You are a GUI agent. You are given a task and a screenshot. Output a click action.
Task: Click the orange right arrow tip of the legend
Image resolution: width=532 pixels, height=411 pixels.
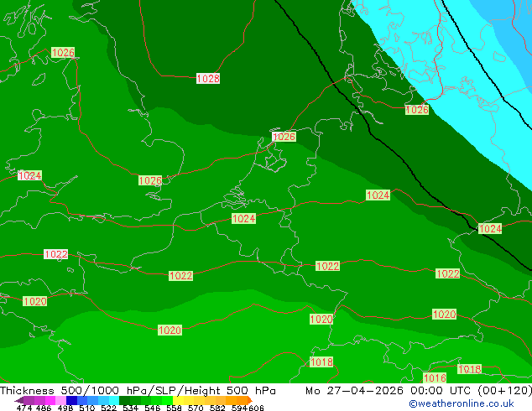point(250,400)
